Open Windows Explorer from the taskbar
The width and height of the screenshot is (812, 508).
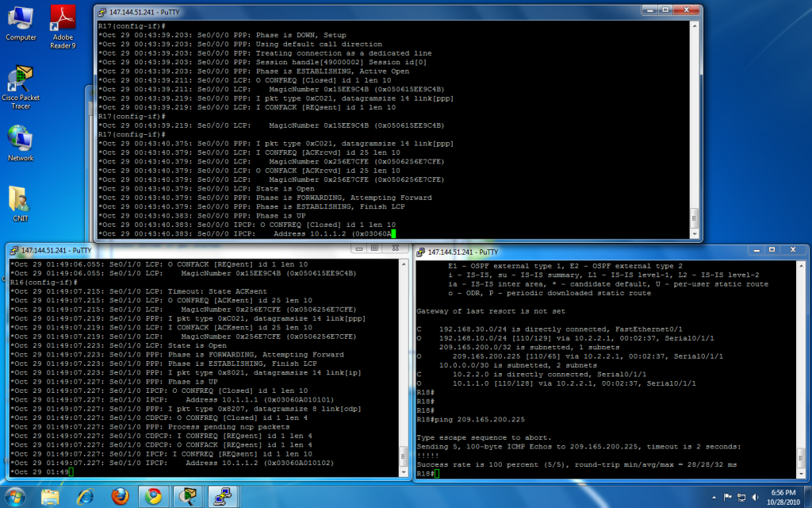[x=52, y=497]
